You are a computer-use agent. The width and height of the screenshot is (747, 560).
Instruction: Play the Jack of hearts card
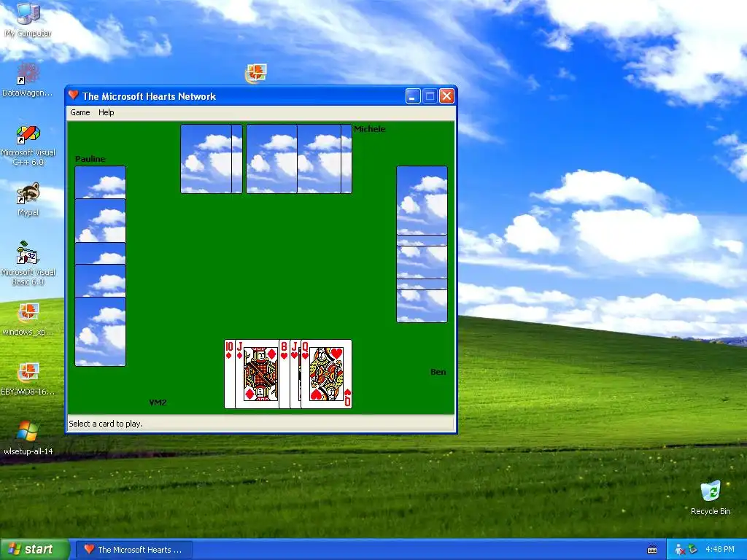tap(295, 374)
